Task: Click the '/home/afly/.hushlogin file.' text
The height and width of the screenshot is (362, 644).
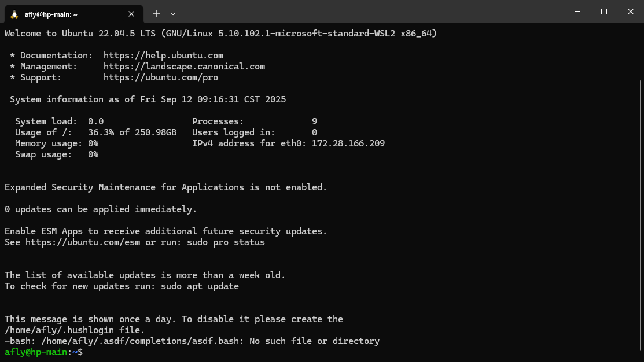Action: point(75,330)
